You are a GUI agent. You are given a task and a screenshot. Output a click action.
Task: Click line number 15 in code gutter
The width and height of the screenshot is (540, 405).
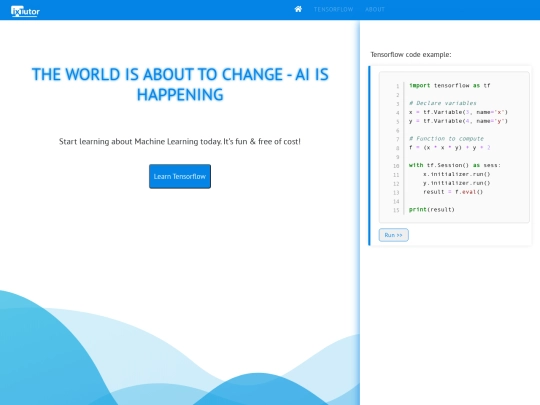396,210
